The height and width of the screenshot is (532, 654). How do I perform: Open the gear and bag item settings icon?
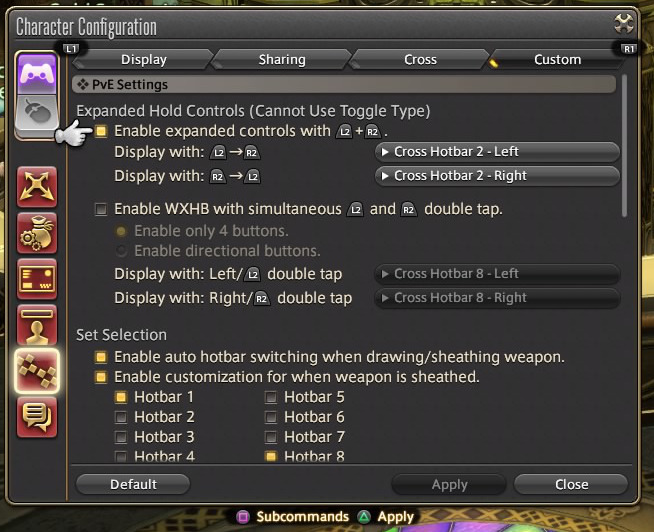click(x=37, y=233)
